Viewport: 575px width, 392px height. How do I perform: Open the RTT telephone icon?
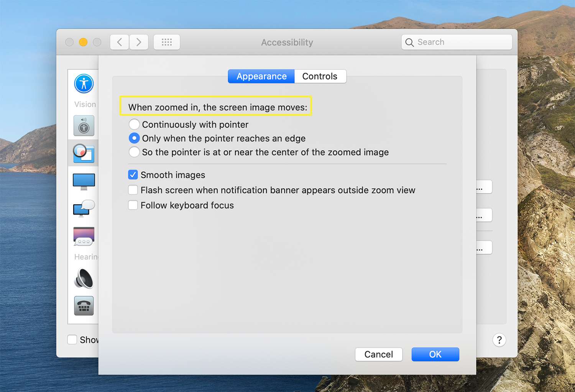[84, 306]
